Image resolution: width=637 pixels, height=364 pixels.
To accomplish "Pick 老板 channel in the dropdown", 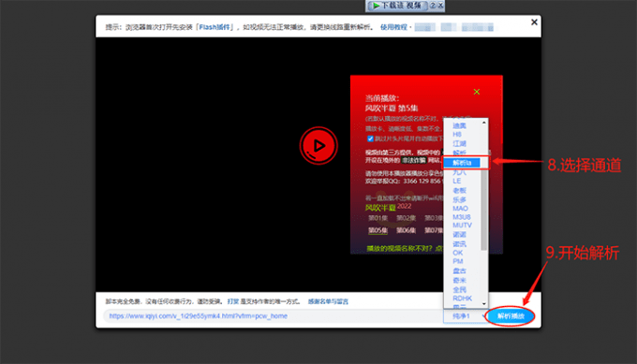I will [x=459, y=190].
